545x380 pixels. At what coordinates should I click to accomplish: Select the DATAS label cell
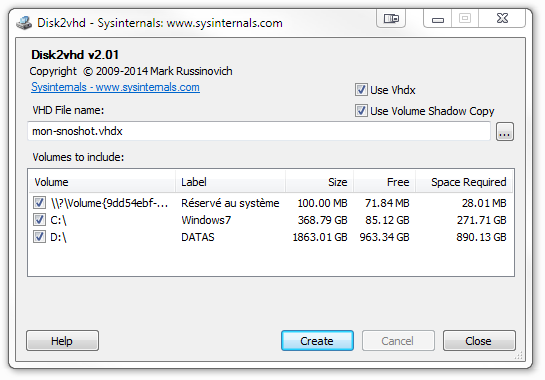198,237
